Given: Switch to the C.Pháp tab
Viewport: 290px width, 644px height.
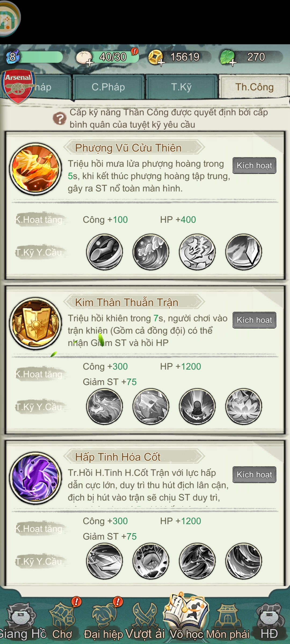Looking at the screenshot, I should pos(108,87).
